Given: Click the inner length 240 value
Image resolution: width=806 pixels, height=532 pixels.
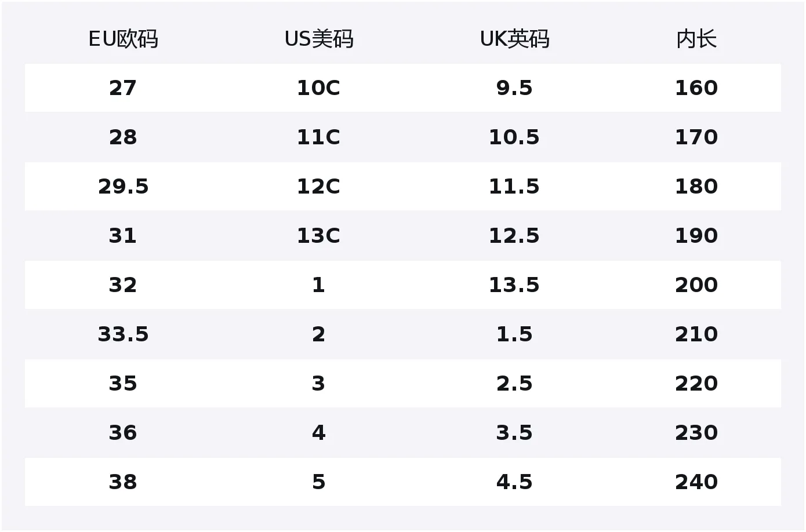Looking at the screenshot, I should 696,482.
